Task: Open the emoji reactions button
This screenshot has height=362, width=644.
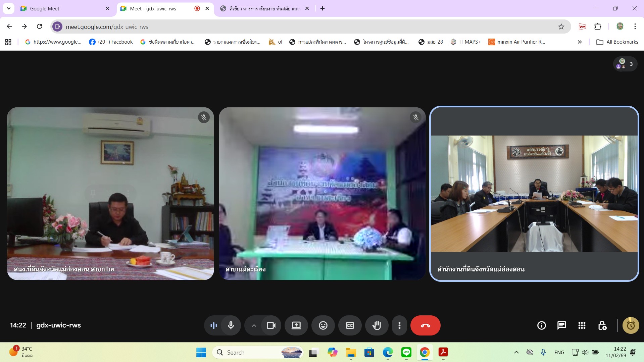Action: click(323, 325)
